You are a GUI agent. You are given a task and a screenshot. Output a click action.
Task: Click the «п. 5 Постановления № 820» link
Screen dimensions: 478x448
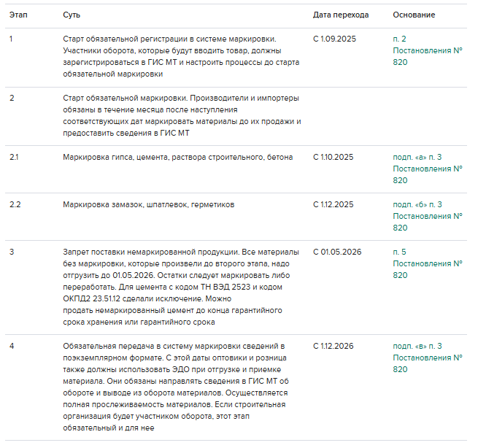[x=427, y=263]
